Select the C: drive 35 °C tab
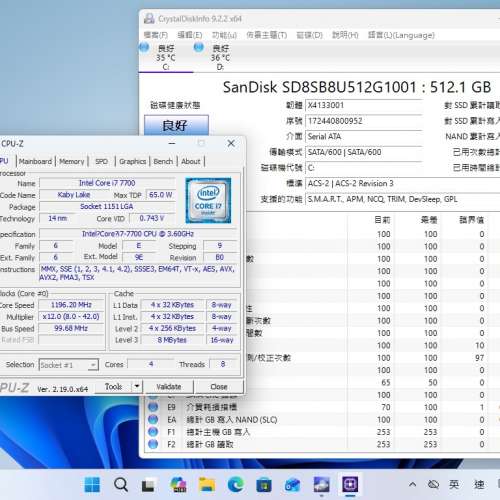Screen dimensions: 500x500 166,57
